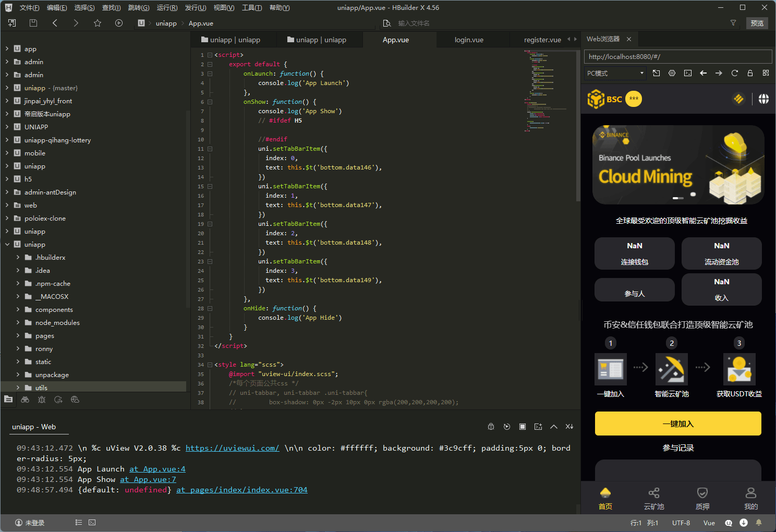Viewport: 776px width, 532px height.
Task: Click the yellow 一键加入 button
Action: click(x=678, y=424)
